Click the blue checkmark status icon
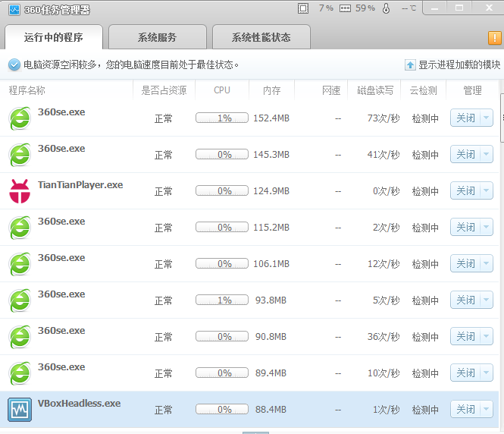 pyautogui.click(x=14, y=64)
